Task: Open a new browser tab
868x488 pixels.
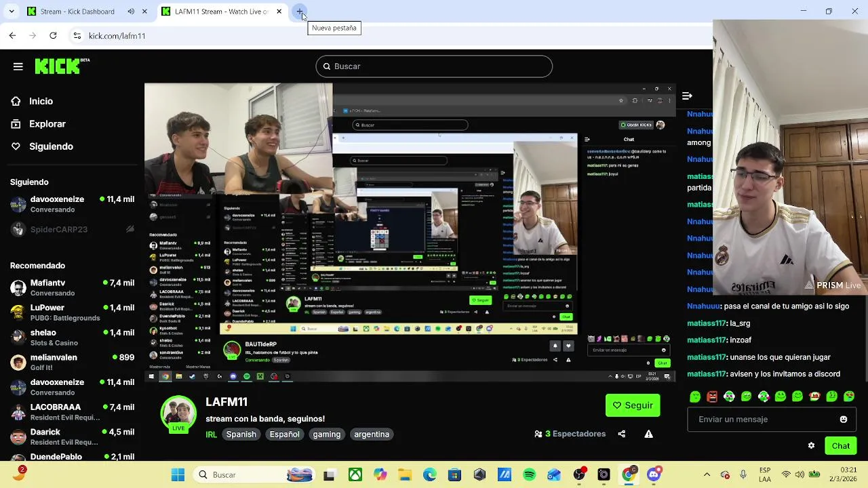Action: click(300, 12)
